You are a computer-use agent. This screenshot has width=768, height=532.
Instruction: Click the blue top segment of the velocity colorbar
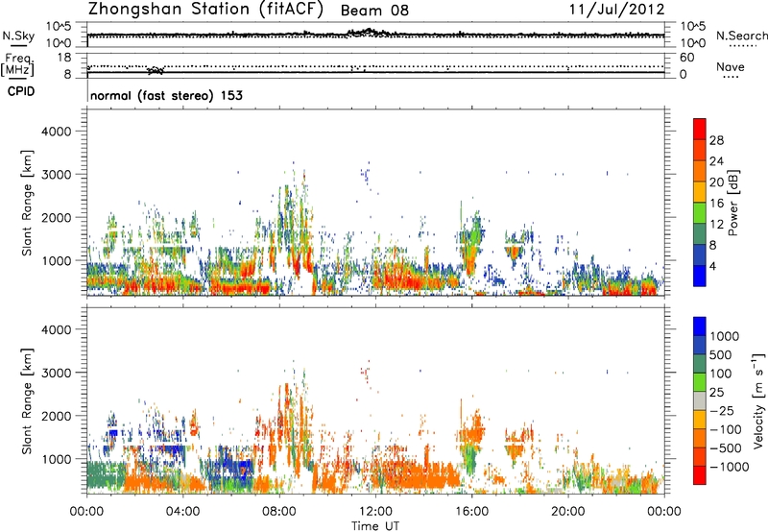(x=700, y=326)
